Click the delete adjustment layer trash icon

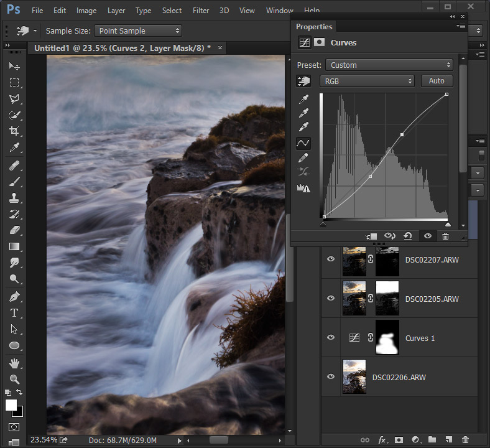pos(445,236)
